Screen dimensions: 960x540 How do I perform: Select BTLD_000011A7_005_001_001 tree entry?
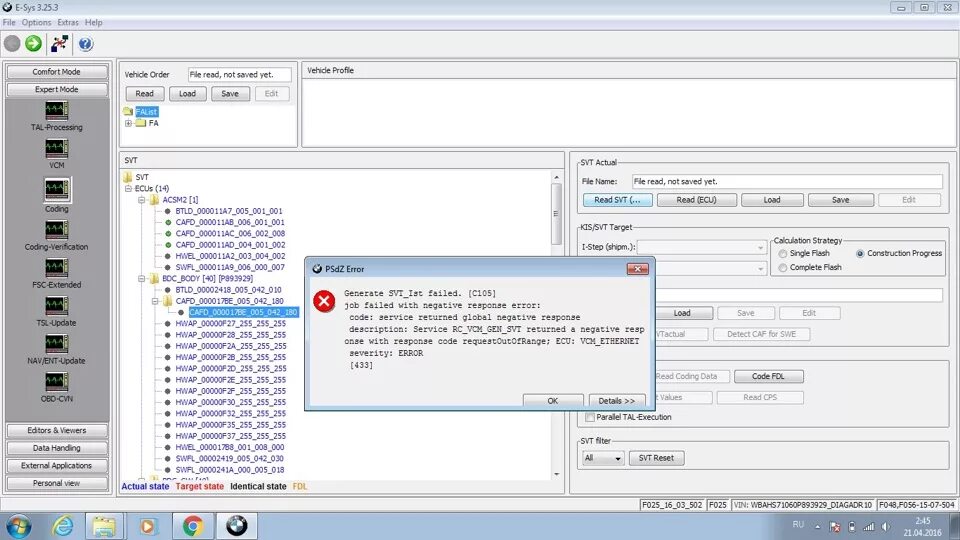tap(229, 211)
